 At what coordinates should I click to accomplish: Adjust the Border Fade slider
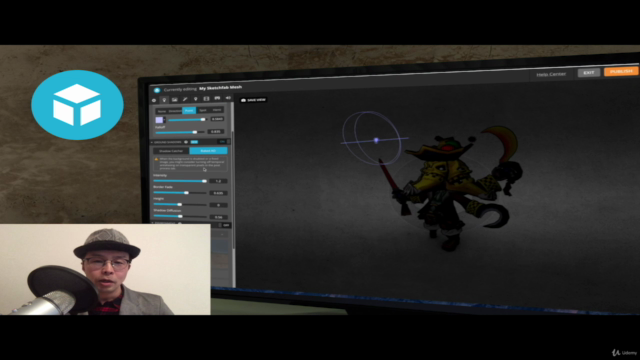(187, 193)
